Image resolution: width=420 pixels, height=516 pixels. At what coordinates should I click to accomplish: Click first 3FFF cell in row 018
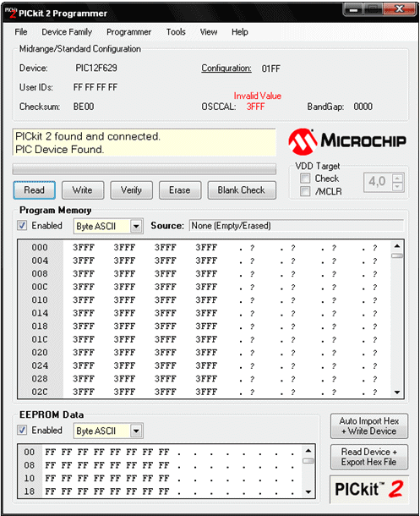(x=84, y=327)
